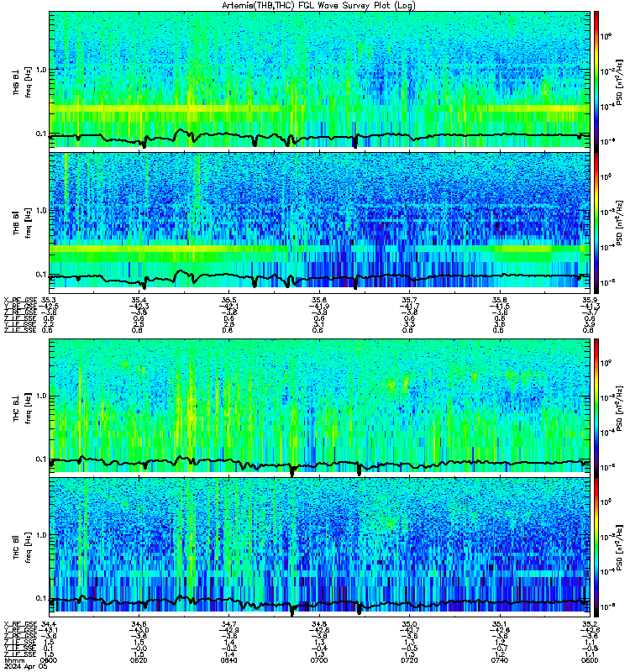This screenshot has height=672, width=630.
Task: Click the THC position value '35.2'
Action: pos(590,623)
